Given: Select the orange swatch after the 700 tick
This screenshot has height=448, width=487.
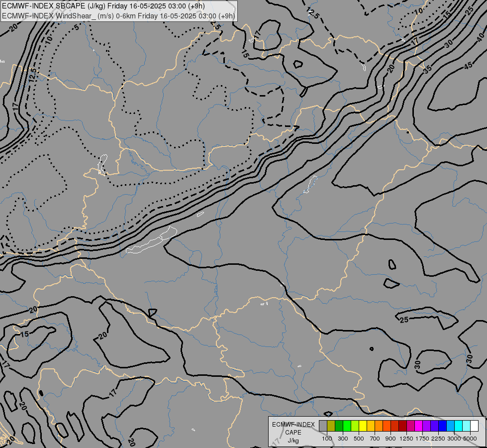Looking at the screenshot, I should pyautogui.click(x=379, y=426).
